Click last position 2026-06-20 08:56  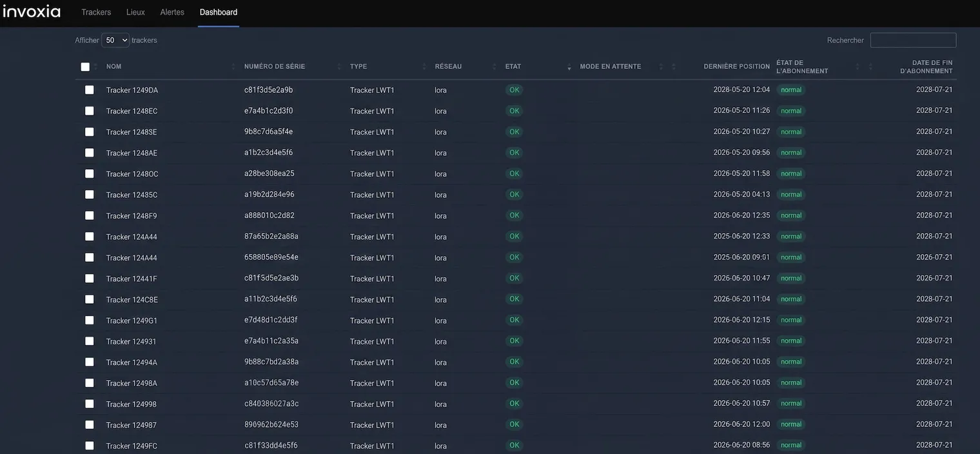pos(741,445)
